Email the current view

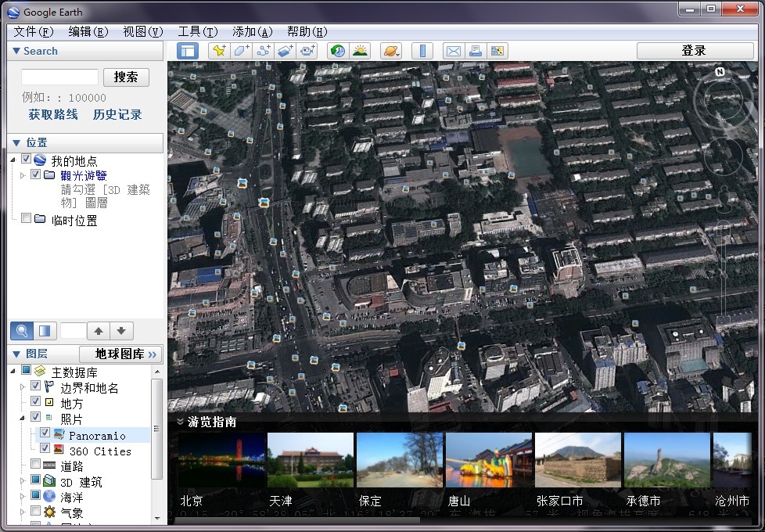(x=453, y=50)
